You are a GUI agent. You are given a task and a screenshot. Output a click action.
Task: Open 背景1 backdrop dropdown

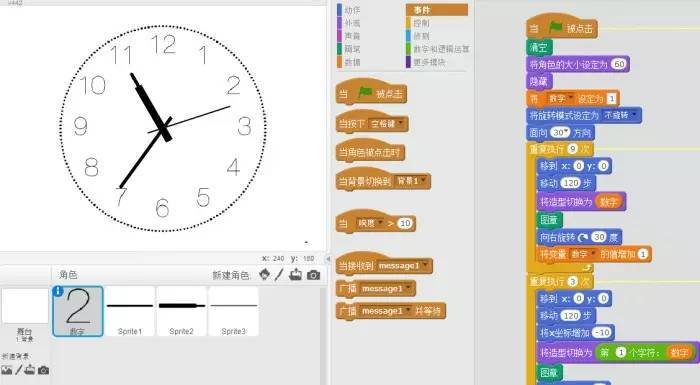411,181
